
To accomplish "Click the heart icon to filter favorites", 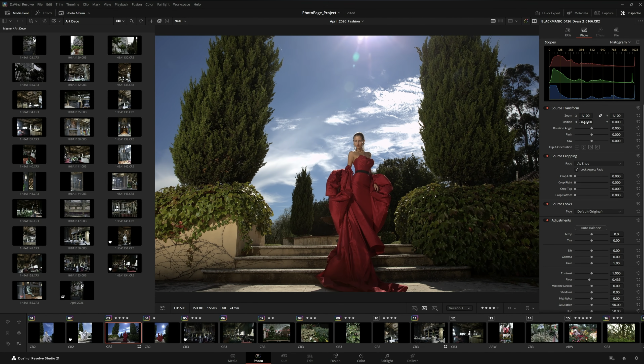I will tap(141, 21).
